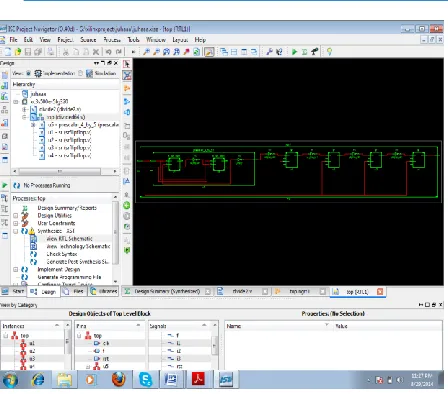Open the Window menu
The width and height of the screenshot is (448, 394).
156,40
